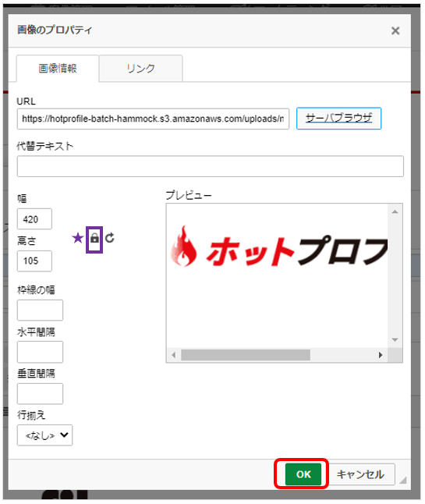Click the preview scroll left arrow
Image resolution: width=425 pixels, height=504 pixels.
(173, 355)
